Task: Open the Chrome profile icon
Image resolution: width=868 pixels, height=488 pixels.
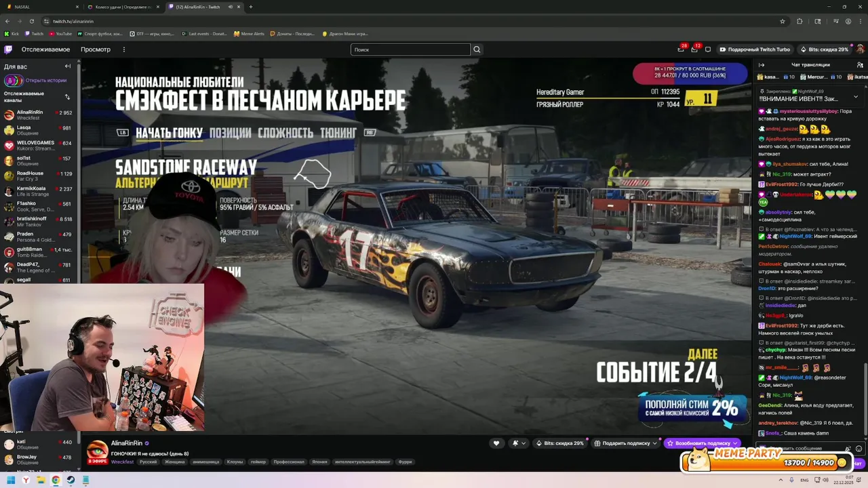Action: tap(848, 21)
